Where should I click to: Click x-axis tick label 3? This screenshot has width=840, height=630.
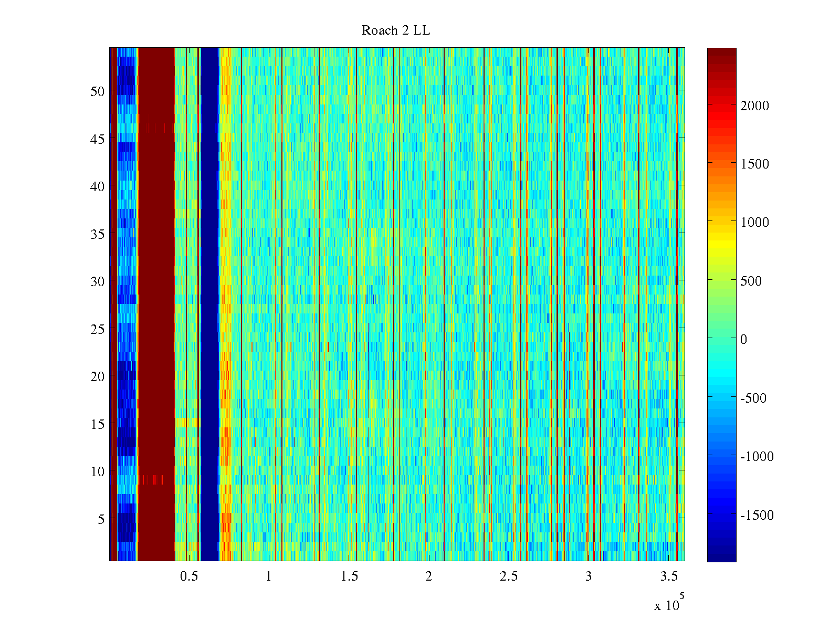click(589, 576)
